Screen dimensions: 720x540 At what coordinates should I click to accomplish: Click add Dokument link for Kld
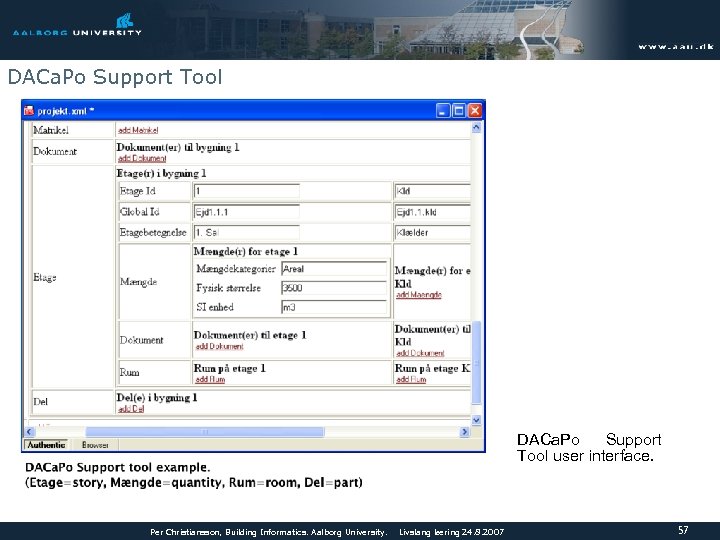tap(420, 353)
